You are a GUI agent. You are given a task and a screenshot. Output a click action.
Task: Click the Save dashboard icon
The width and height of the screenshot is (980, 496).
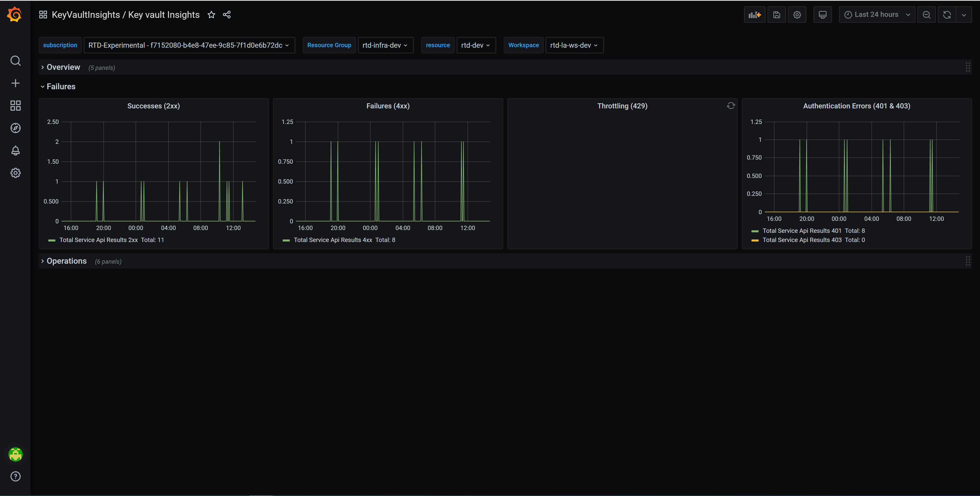pos(776,15)
